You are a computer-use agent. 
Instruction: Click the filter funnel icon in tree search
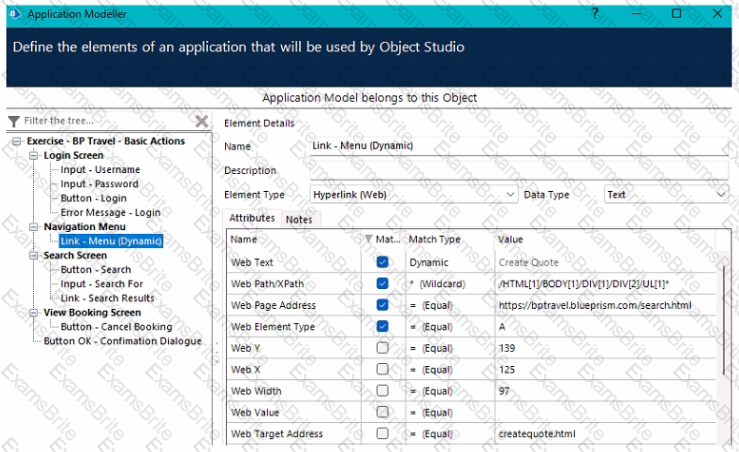pos(13,121)
